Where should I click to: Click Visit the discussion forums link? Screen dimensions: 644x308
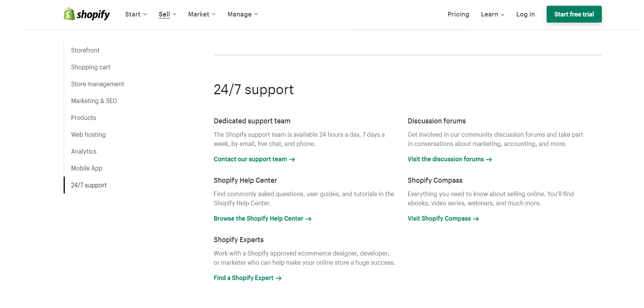tap(450, 159)
